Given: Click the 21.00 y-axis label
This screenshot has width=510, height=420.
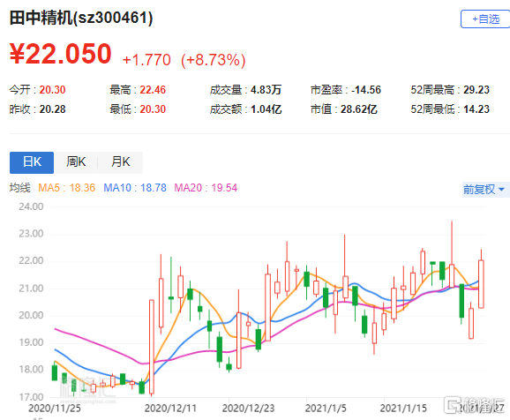Looking at the screenshot, I should pos(31,289).
